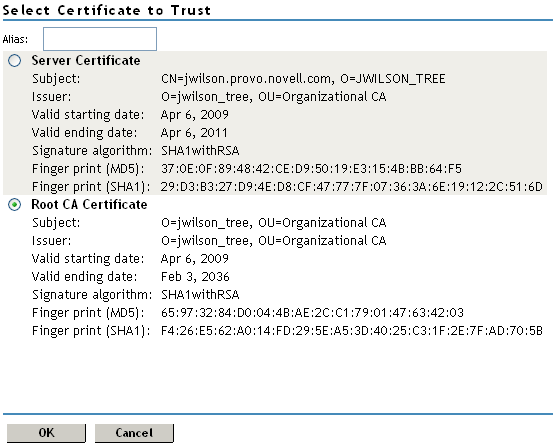The image size is (553, 444).
Task: Click the subject CN=jwilson.provo.novell.com, O=JWILSON_TREE
Action: [x=303, y=79]
